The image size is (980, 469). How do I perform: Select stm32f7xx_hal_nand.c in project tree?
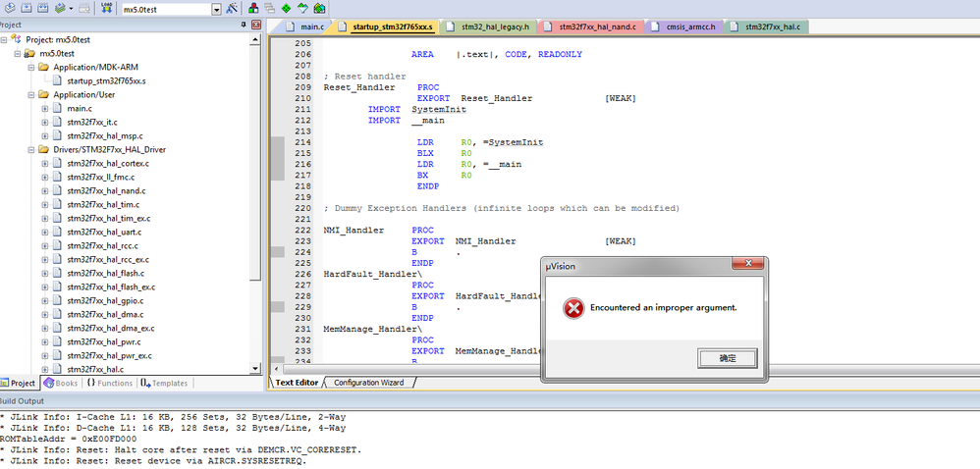click(x=106, y=190)
